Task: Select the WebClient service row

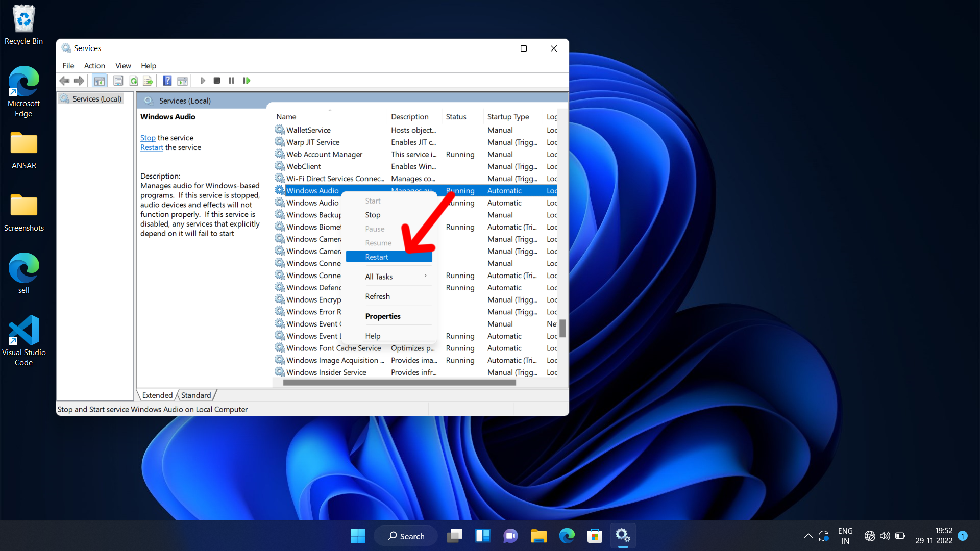Action: (x=415, y=166)
